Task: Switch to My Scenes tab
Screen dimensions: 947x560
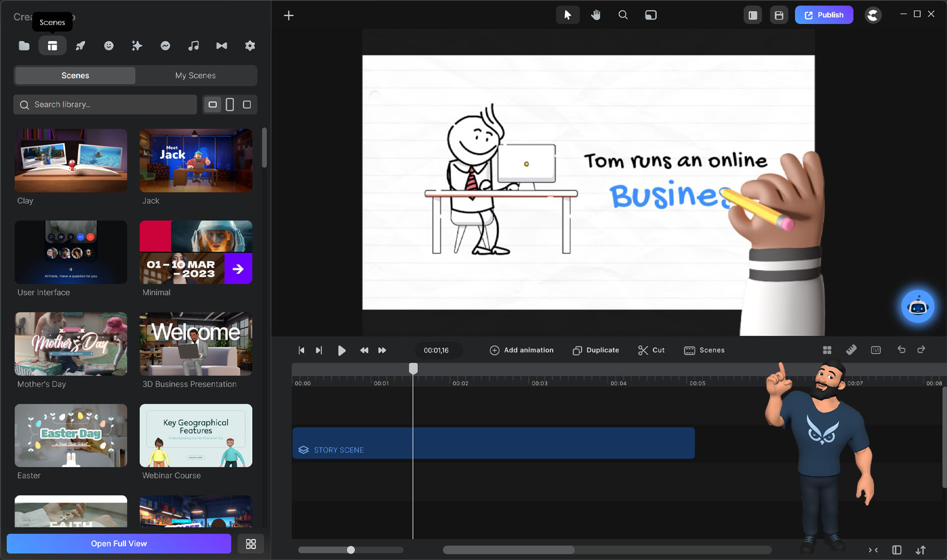Action: pos(195,76)
